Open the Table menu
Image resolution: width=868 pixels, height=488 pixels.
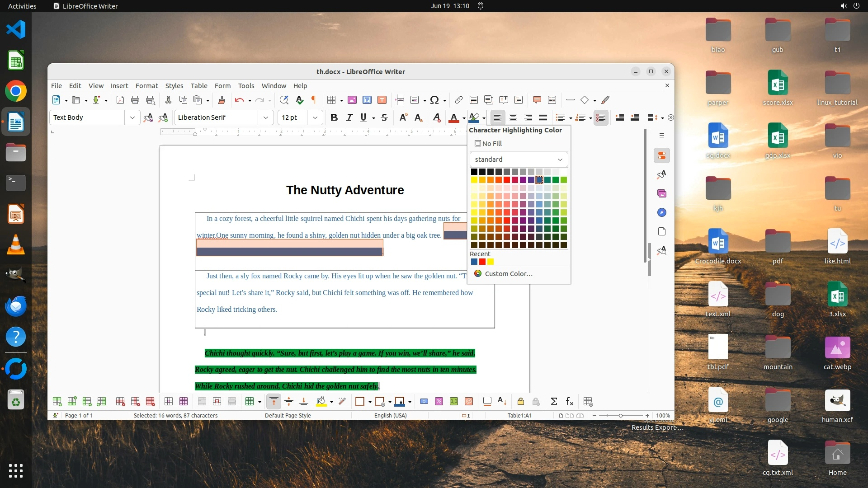pyautogui.click(x=198, y=85)
